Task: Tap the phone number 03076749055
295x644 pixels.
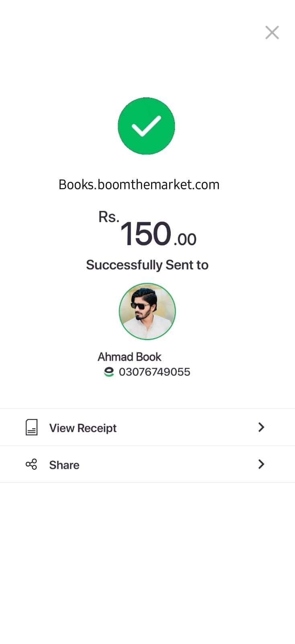Action: pos(154,372)
